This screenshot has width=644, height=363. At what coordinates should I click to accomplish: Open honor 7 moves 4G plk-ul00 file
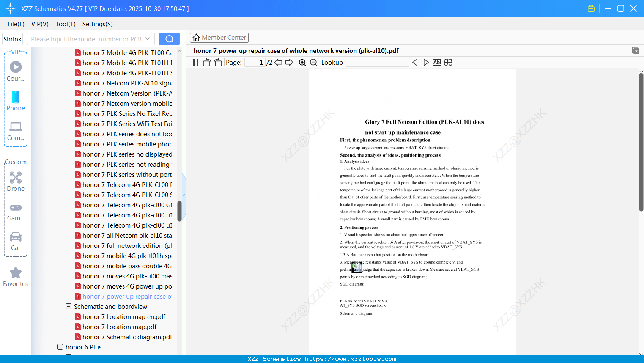pyautogui.click(x=123, y=276)
